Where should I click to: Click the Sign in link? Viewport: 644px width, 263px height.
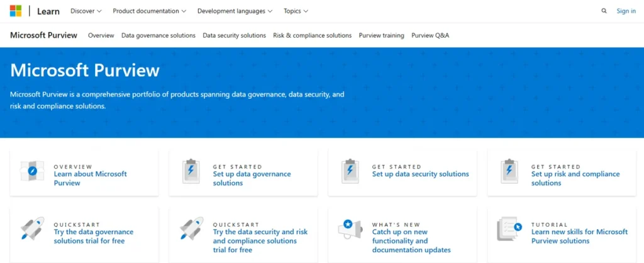626,11
